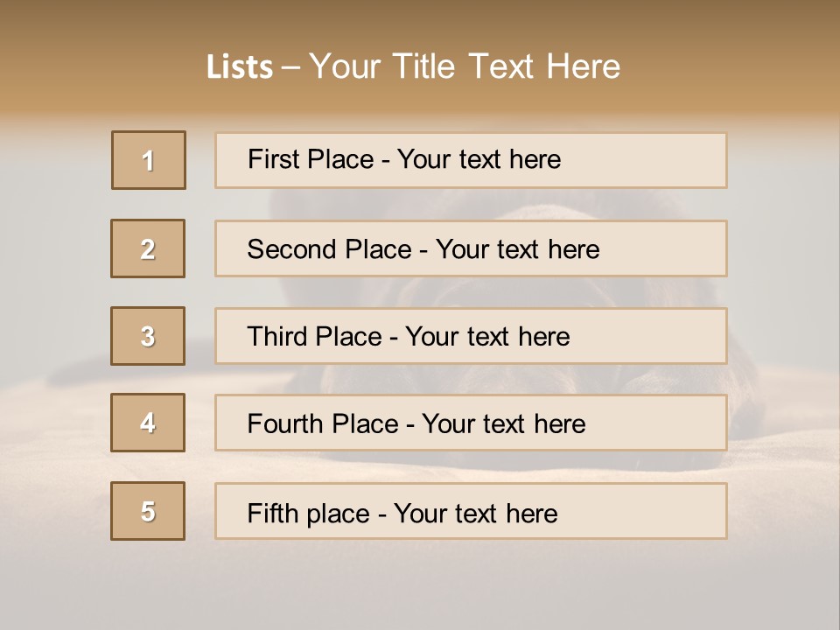Click the dash in the slide title
This screenshot has width=840, height=630.
pyautogui.click(x=291, y=67)
